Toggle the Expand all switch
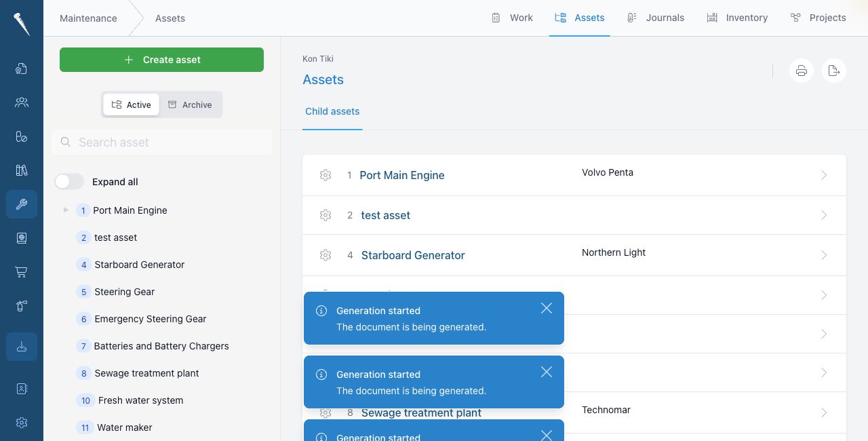The width and height of the screenshot is (868, 441). [x=69, y=182]
